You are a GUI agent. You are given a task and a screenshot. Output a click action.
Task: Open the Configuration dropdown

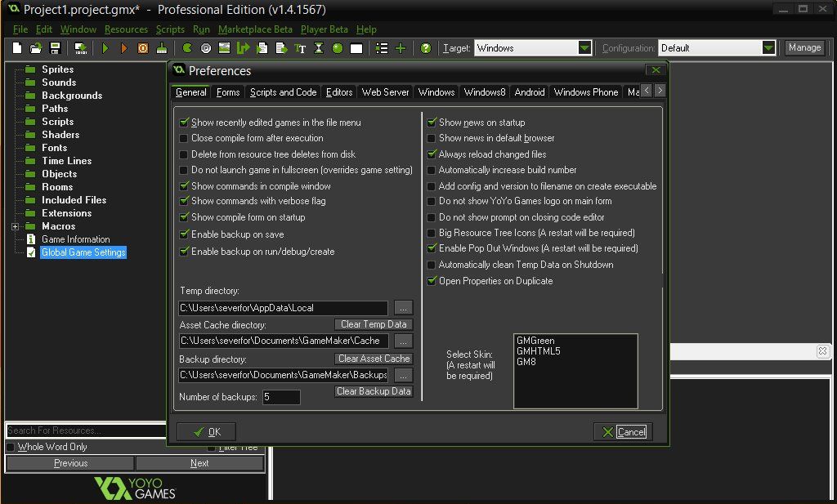click(x=767, y=47)
